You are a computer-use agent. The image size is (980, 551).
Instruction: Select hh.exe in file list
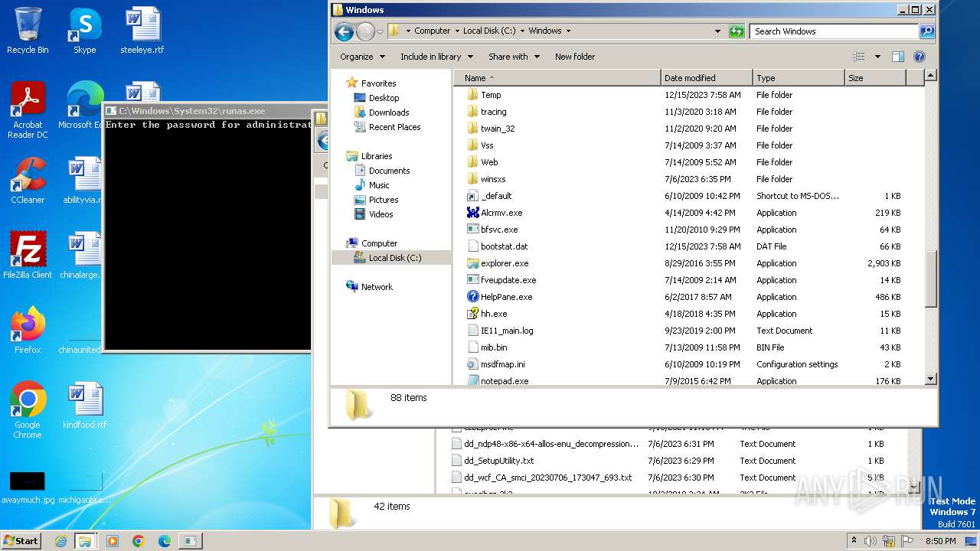[x=494, y=314]
